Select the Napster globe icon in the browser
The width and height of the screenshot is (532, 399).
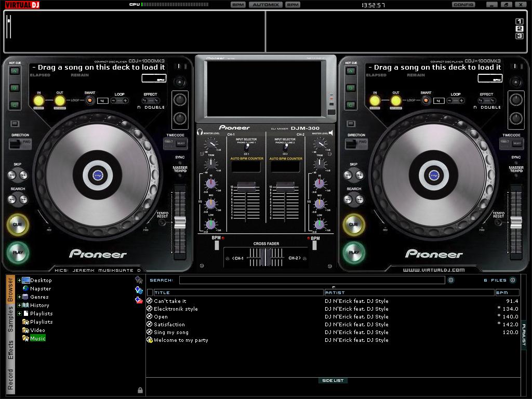[25, 288]
